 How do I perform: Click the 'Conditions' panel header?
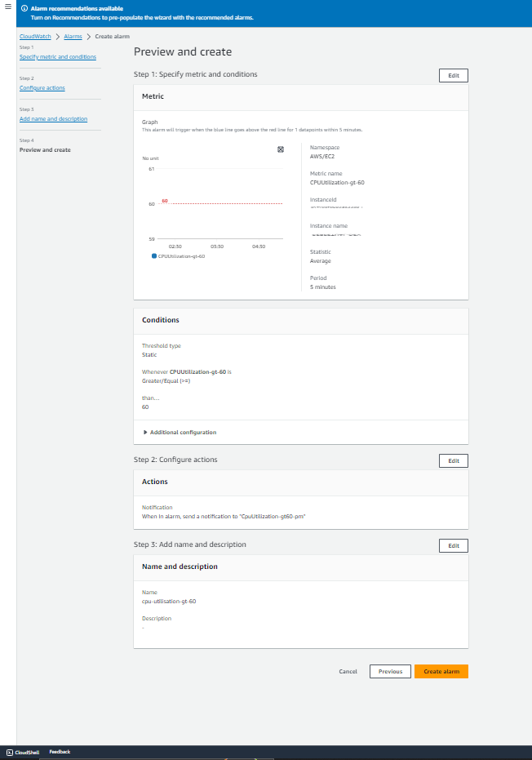161,320
